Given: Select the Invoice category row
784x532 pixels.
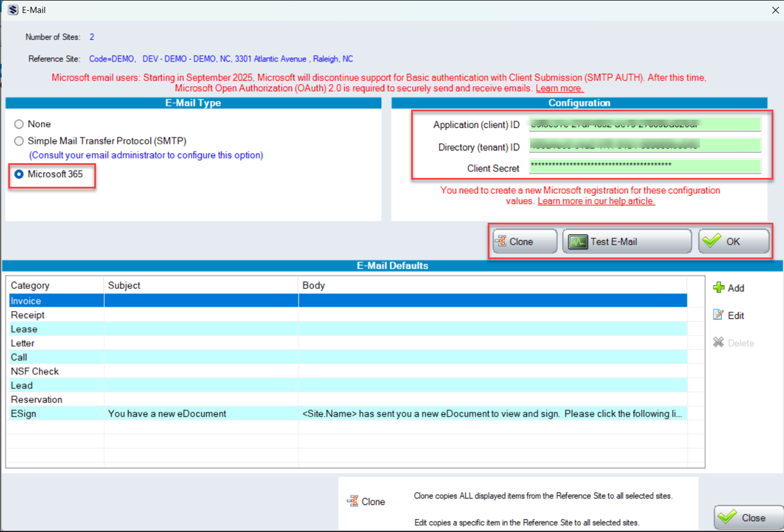Looking at the screenshot, I should point(347,300).
